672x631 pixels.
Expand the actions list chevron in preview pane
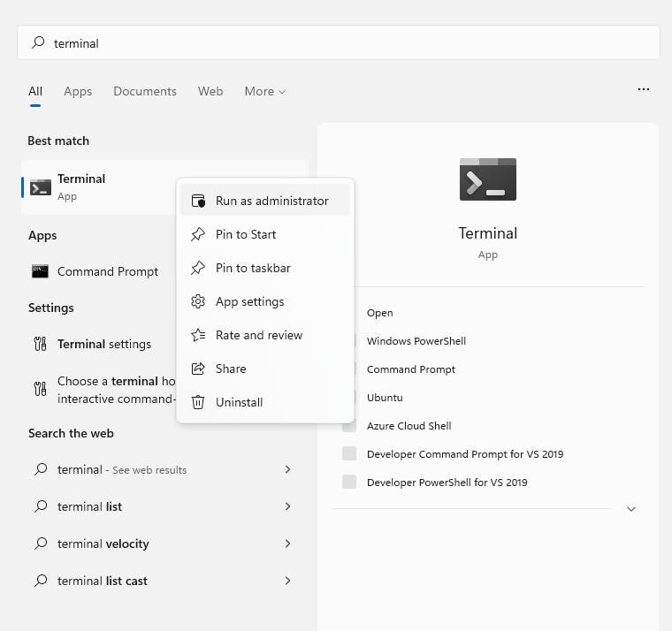pyautogui.click(x=630, y=509)
